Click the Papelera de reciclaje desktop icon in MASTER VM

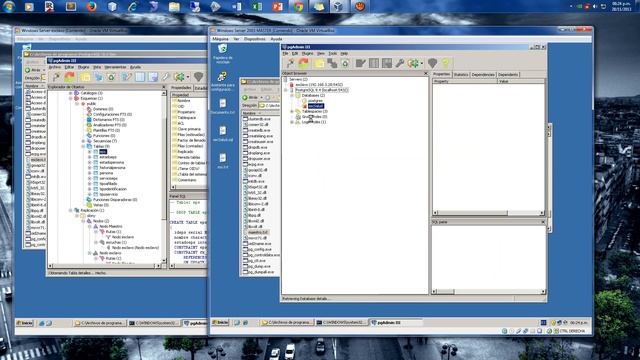pyautogui.click(x=222, y=54)
